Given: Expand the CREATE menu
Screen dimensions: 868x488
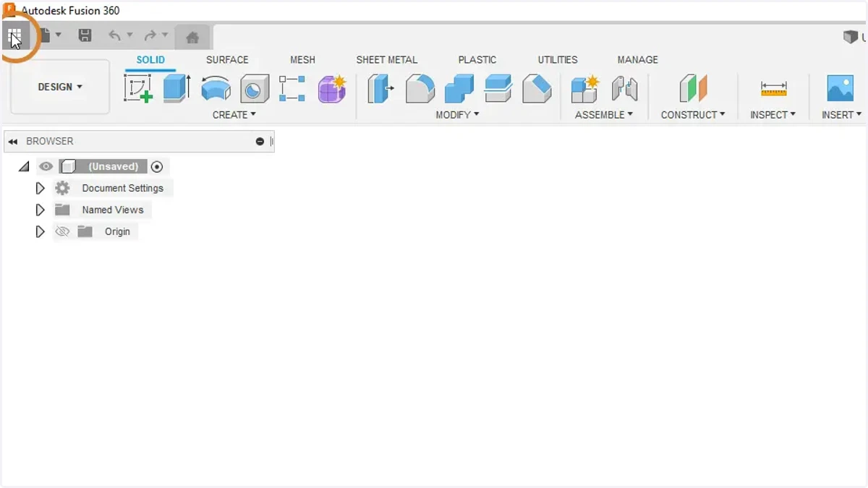Looking at the screenshot, I should click(234, 115).
